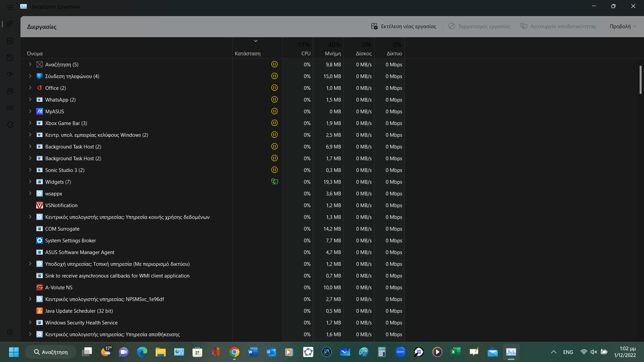Click Εκτέλεση νέας εργασίας button

click(404, 26)
